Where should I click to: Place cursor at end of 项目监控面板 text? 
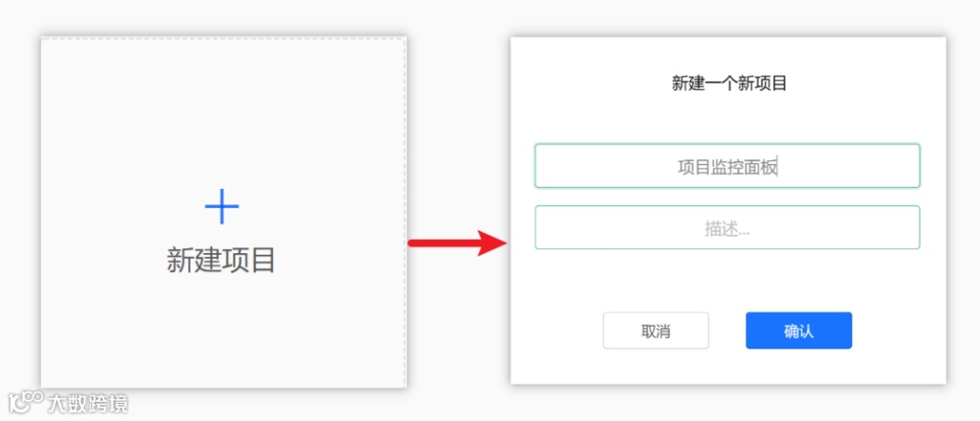(778, 167)
